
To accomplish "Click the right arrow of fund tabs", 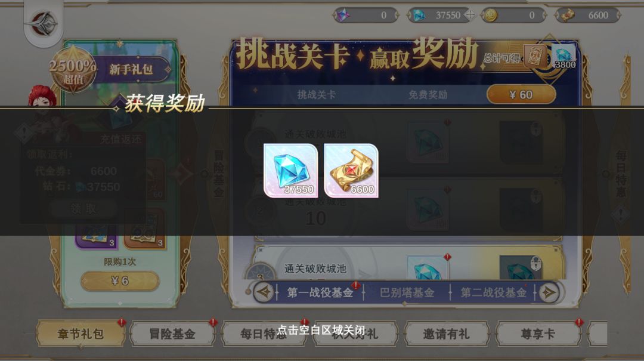I will tap(549, 292).
